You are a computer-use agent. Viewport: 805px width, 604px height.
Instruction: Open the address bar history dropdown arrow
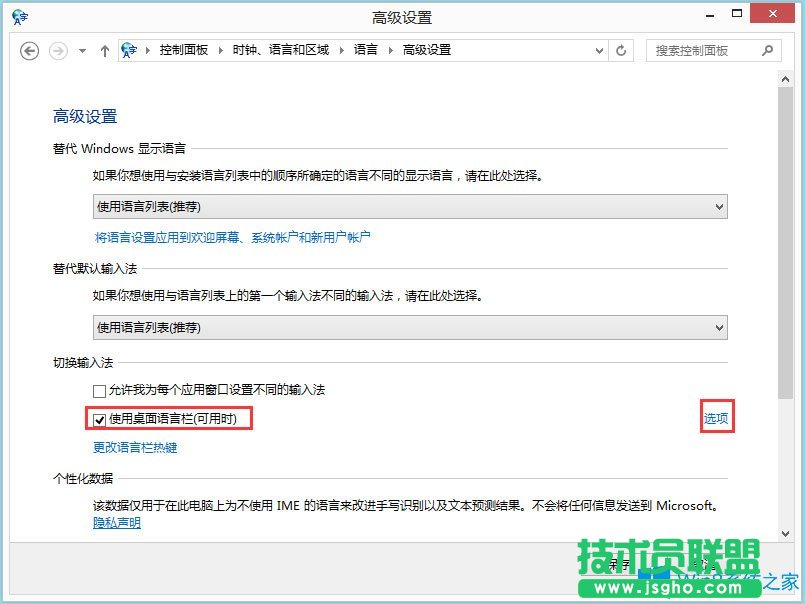point(598,50)
